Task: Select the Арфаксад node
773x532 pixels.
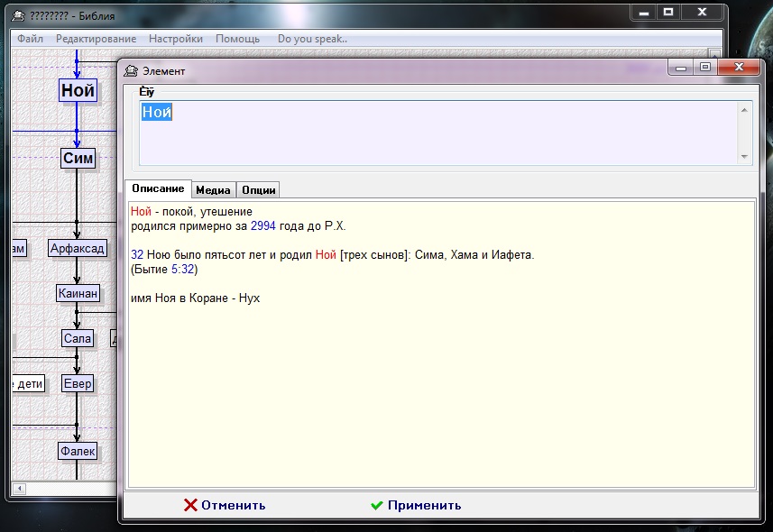Action: point(78,248)
